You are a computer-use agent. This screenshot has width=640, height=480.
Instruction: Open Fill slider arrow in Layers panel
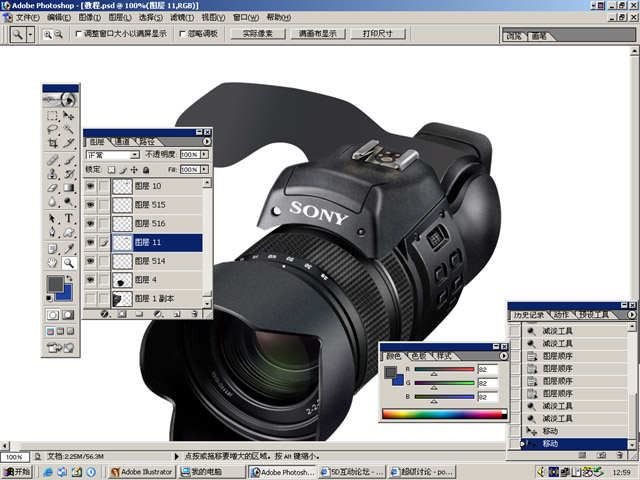pos(204,169)
